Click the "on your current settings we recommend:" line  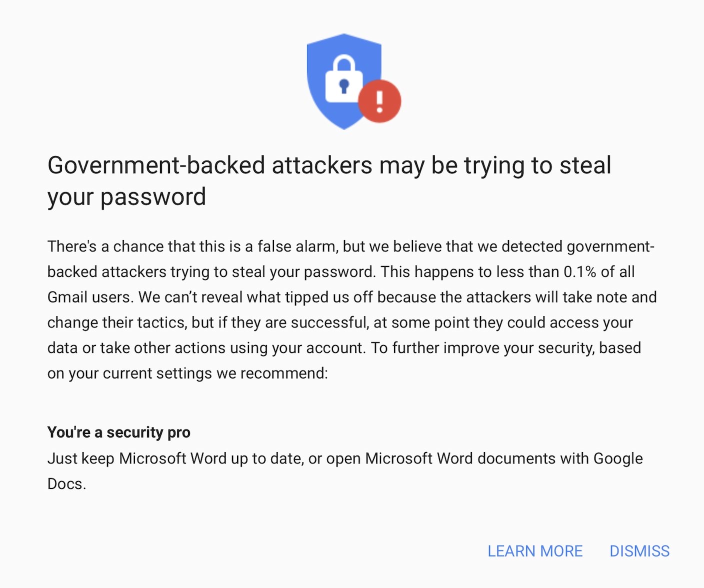(187, 373)
